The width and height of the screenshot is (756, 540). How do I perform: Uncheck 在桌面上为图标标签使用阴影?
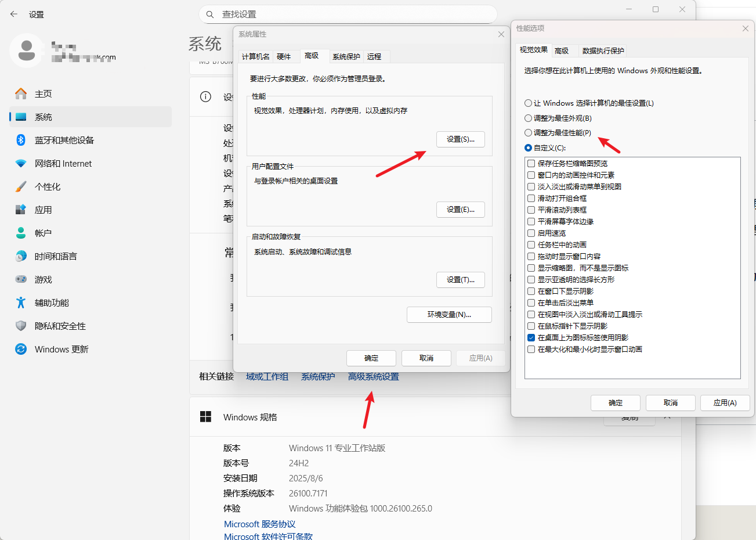click(530, 337)
